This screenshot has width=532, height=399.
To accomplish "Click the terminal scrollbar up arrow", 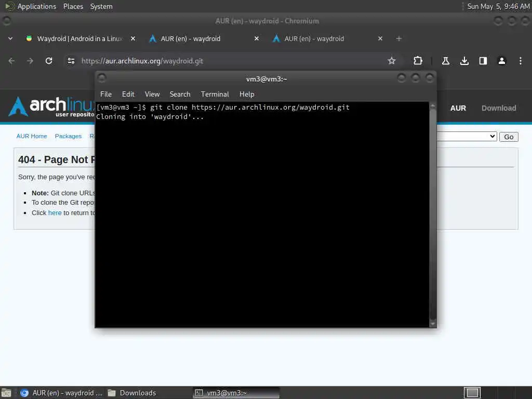I will (433, 105).
